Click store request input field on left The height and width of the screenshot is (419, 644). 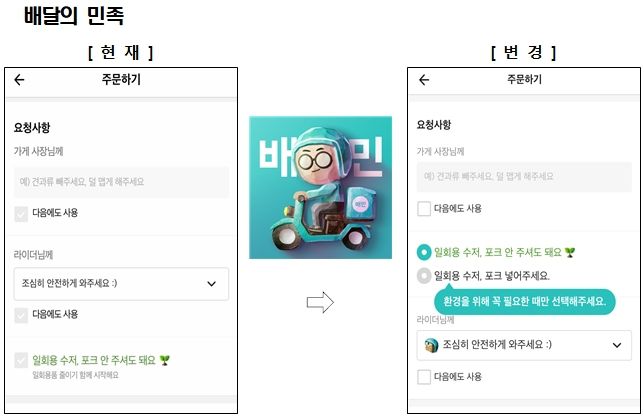tap(121, 182)
